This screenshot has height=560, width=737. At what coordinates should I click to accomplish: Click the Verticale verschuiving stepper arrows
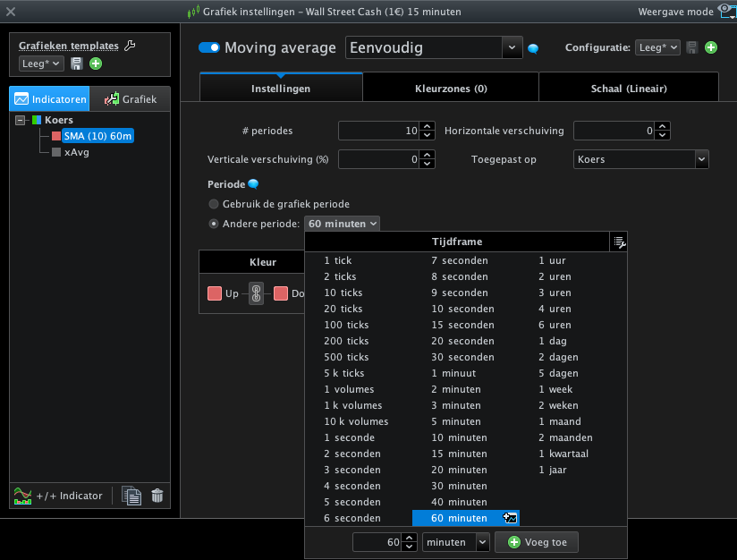427,159
